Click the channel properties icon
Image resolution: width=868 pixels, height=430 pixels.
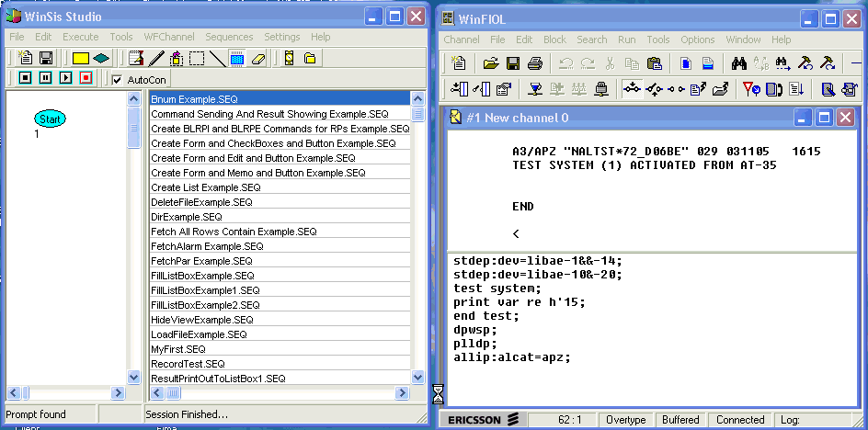tap(503, 88)
